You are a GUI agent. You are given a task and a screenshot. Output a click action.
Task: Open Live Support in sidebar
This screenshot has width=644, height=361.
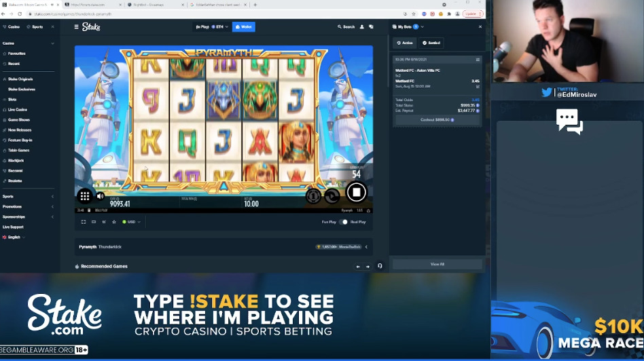pos(13,227)
